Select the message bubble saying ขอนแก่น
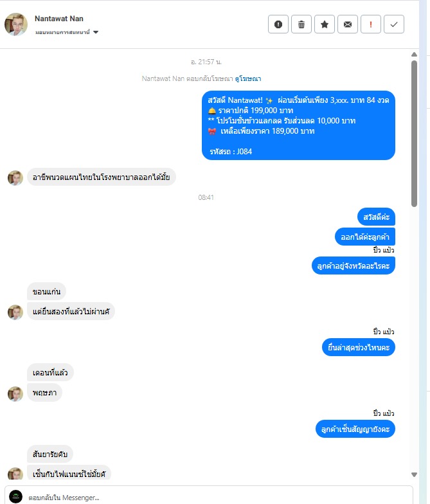The width and height of the screenshot is (430, 504). coord(46,291)
